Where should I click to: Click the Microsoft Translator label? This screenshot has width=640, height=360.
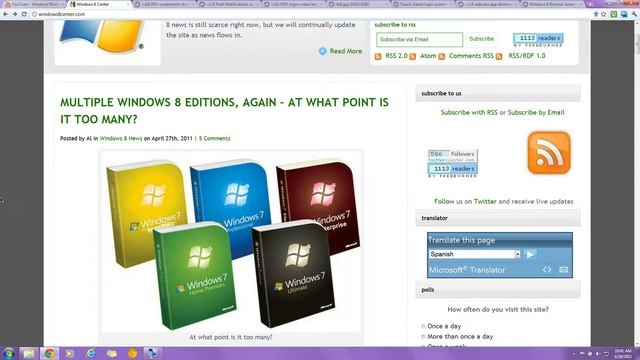click(467, 270)
